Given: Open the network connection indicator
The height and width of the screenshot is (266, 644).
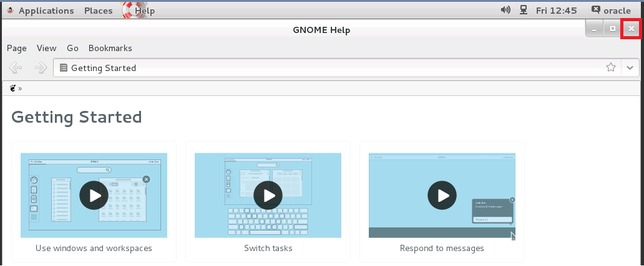Looking at the screenshot, I should [523, 10].
